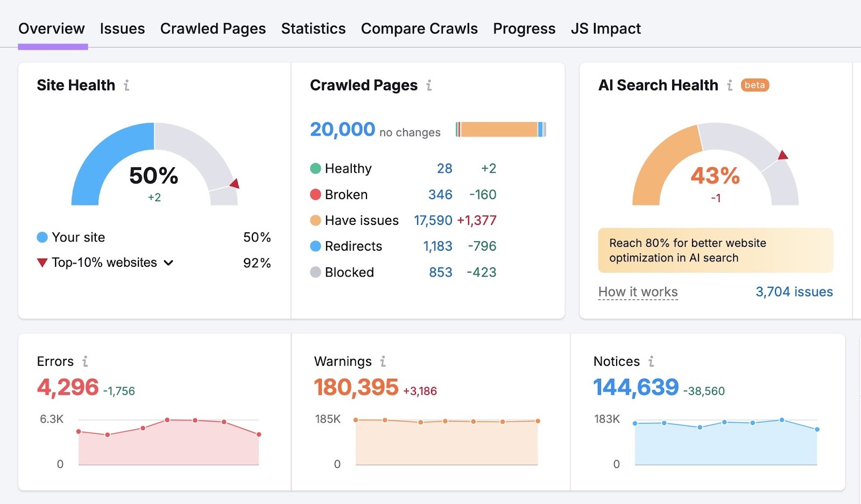Click the 20,000 crawled pages count
The width and height of the screenshot is (861, 504).
tap(342, 129)
